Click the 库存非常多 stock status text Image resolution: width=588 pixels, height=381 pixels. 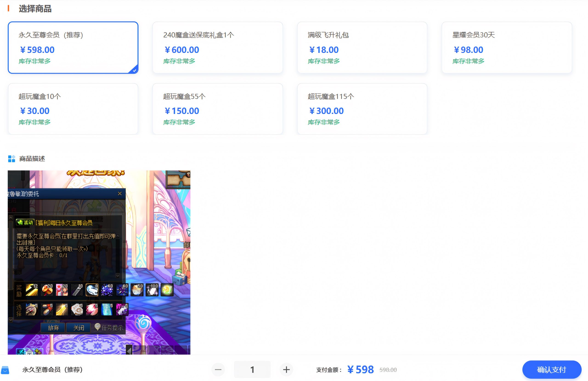(x=35, y=61)
